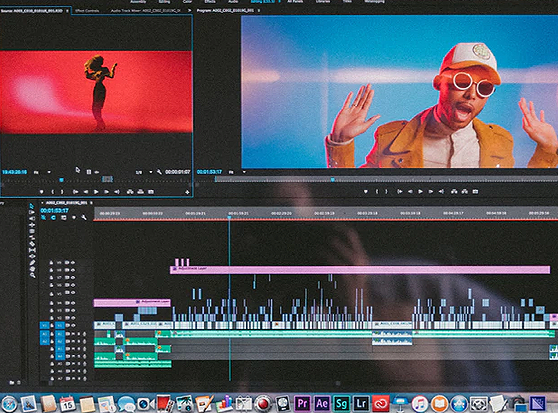Open the timeline wrench display settings
This screenshot has width=558, height=413.
click(84, 217)
